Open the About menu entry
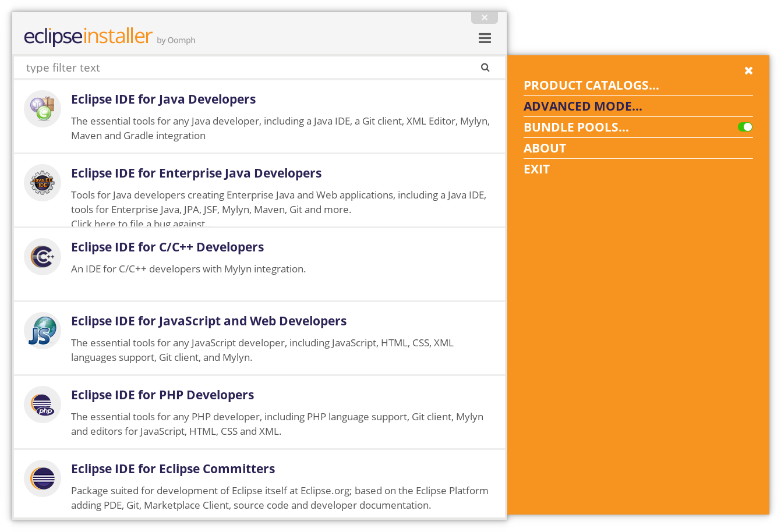This screenshot has height=532, width=781. coord(545,148)
